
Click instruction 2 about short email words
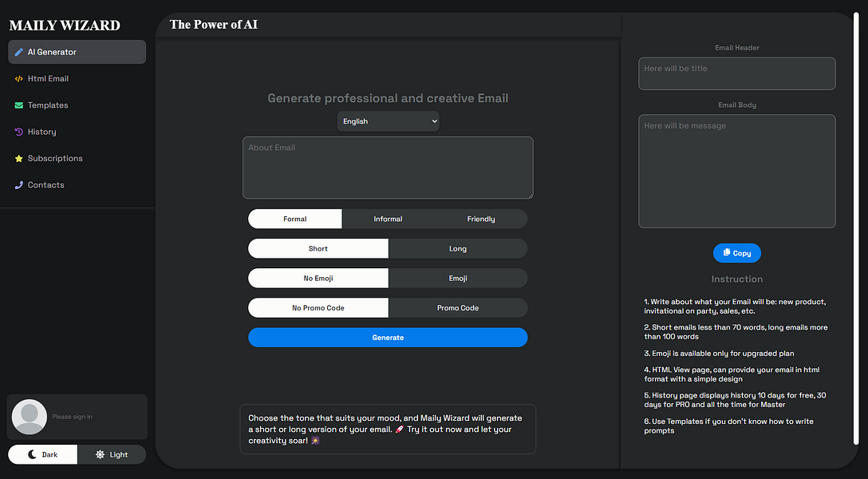(736, 331)
